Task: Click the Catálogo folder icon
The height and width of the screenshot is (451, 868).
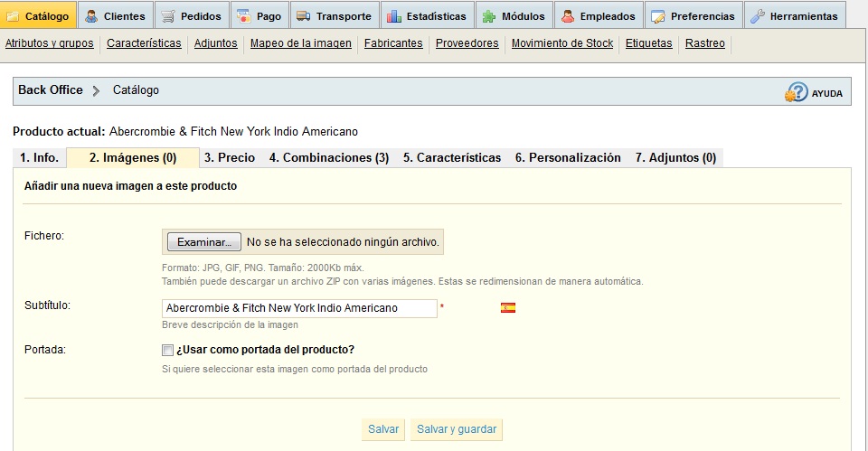Action: (13, 16)
